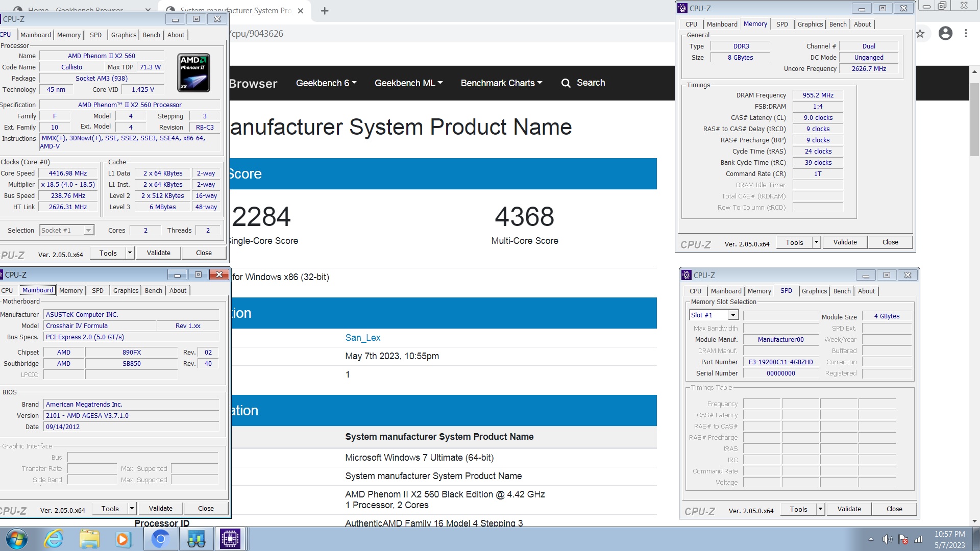Open Slot #1 memory slot dropdown
Screen dimensions: 980x551
(714, 315)
